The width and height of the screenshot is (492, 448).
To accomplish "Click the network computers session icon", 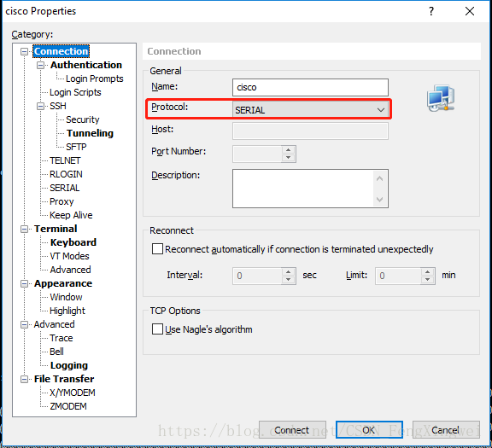I will pyautogui.click(x=441, y=98).
